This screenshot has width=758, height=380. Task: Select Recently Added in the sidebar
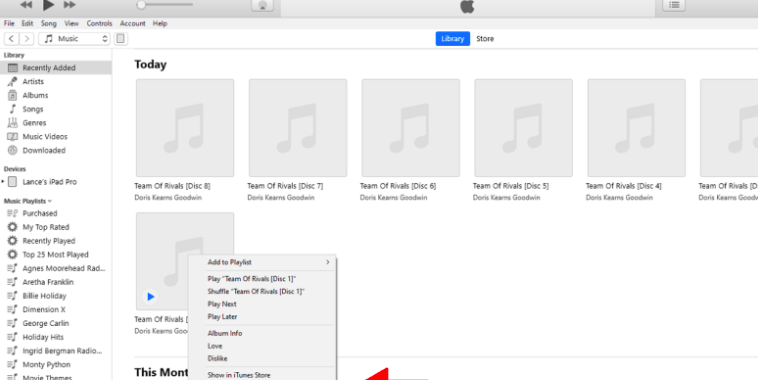point(56,68)
